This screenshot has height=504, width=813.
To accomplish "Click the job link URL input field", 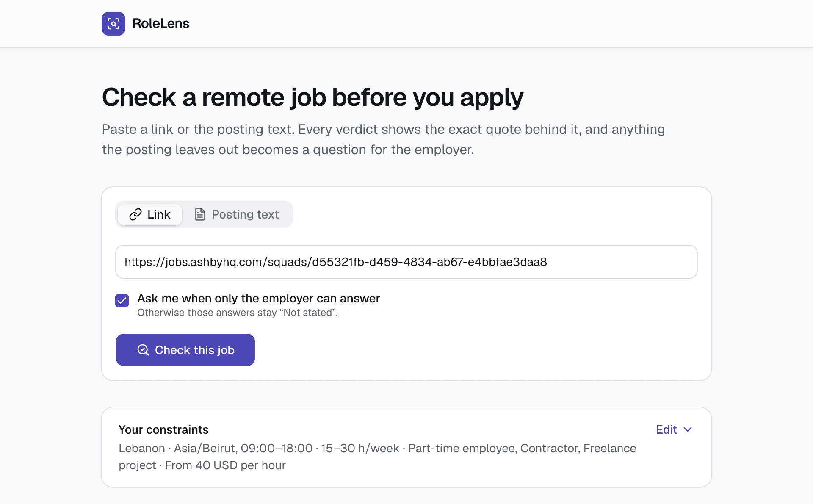I will (406, 262).
